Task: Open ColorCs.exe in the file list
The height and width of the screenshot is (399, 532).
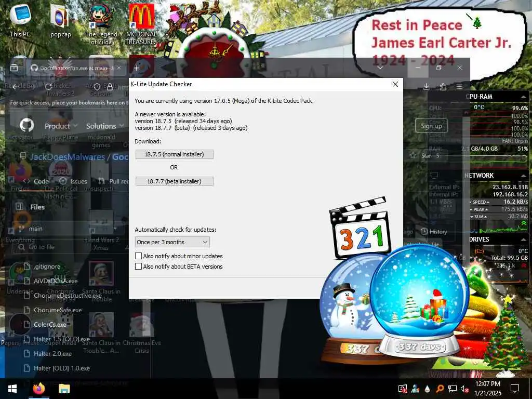Action: (x=50, y=325)
